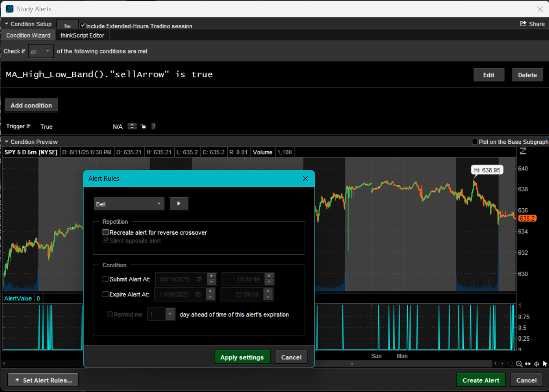Open the Bell sound dropdown
Viewport: 549px width, 392px height.
pos(129,204)
